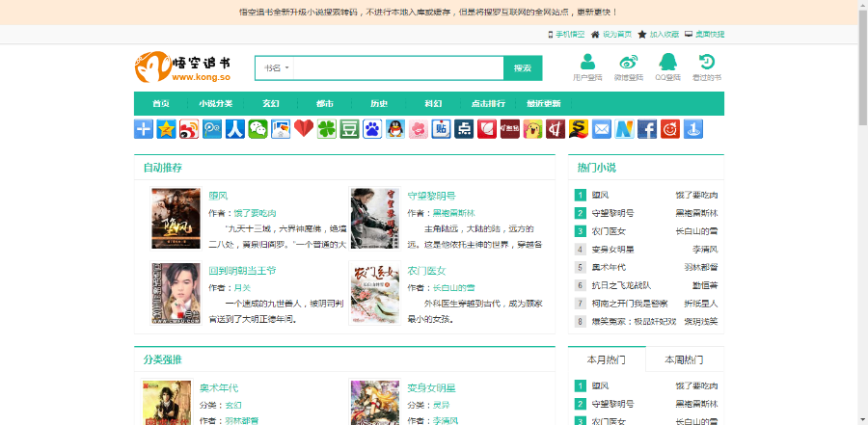Click author 李清风 in 热门小说 list
This screenshot has height=425, width=868.
pos(705,249)
